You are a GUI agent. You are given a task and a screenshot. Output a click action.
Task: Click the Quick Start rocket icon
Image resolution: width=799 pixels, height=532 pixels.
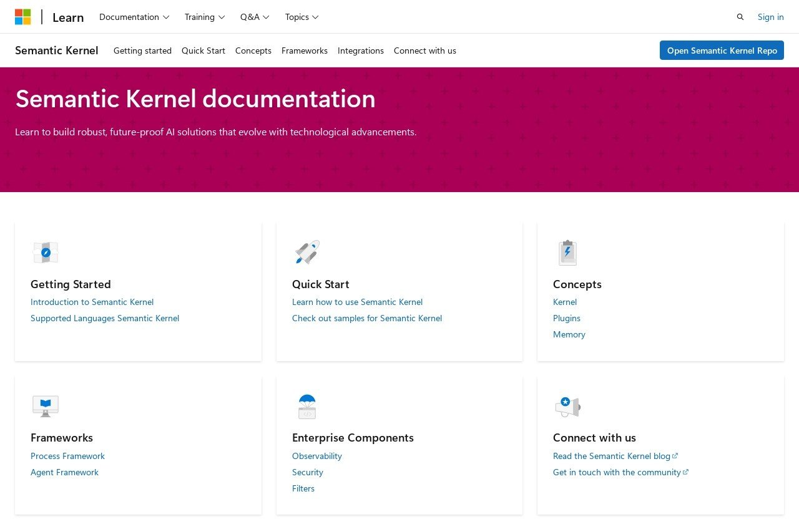click(x=307, y=253)
